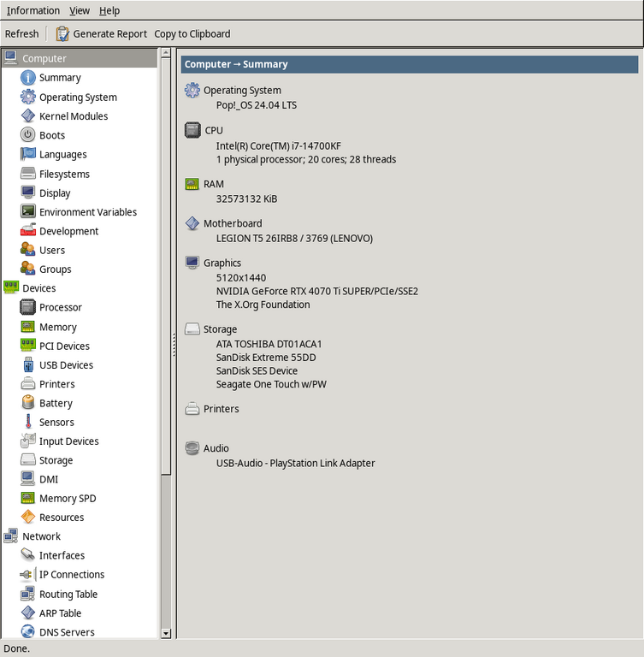Click the Groups icon in sidebar
Image resolution: width=644 pixels, height=657 pixels.
pyautogui.click(x=27, y=269)
